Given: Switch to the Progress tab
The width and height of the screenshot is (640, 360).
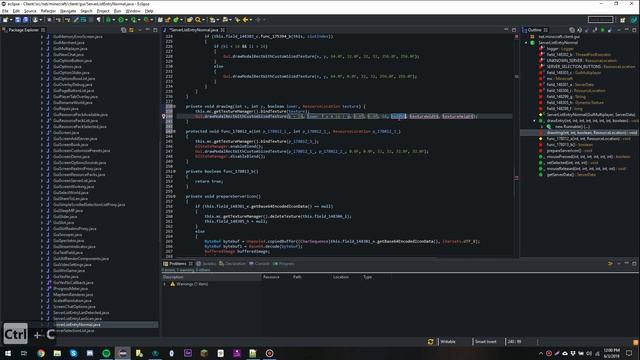Looking at the screenshot, I should click(284, 264).
